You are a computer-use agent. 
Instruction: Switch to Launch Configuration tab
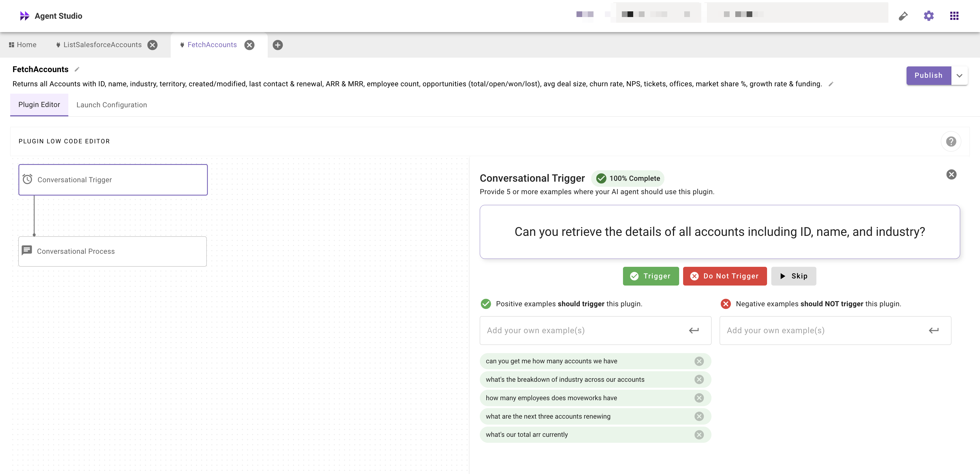tap(111, 105)
